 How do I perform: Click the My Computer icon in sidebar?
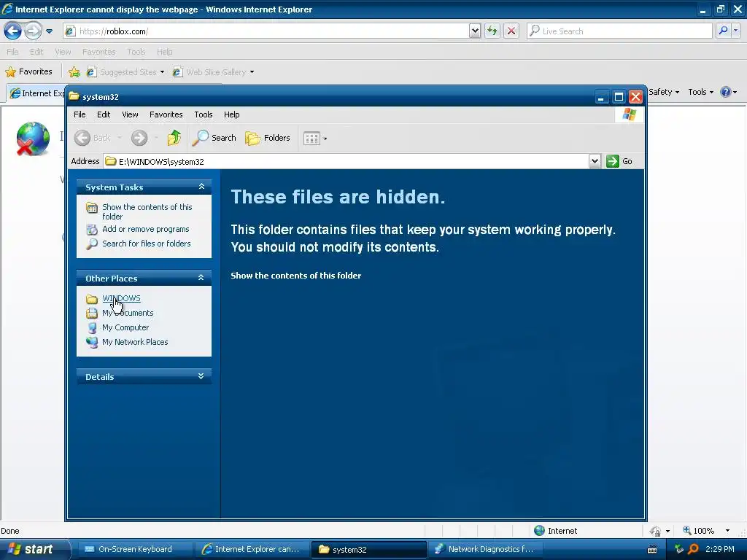tap(92, 327)
